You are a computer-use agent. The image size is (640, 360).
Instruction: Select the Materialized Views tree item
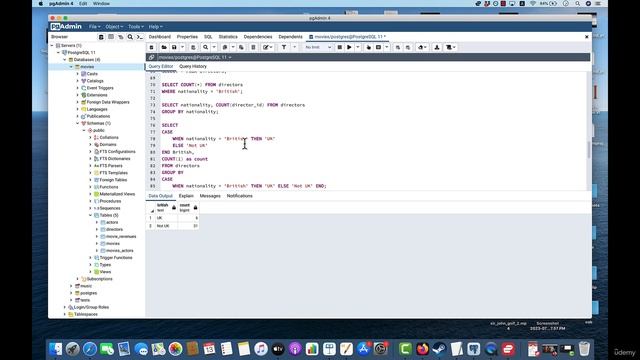pyautogui.click(x=117, y=194)
